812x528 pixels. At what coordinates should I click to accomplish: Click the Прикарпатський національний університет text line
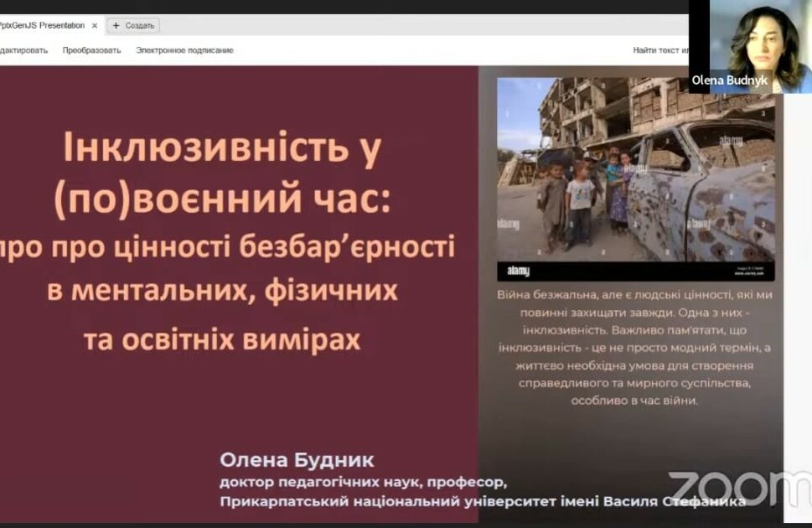click(482, 501)
